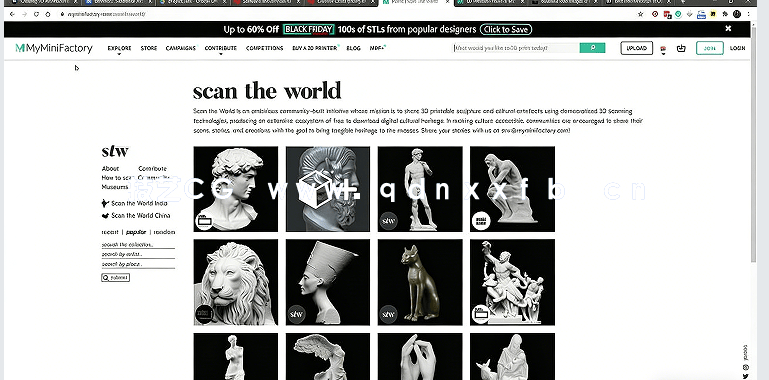
Task: Click the Join button
Action: pyautogui.click(x=710, y=48)
